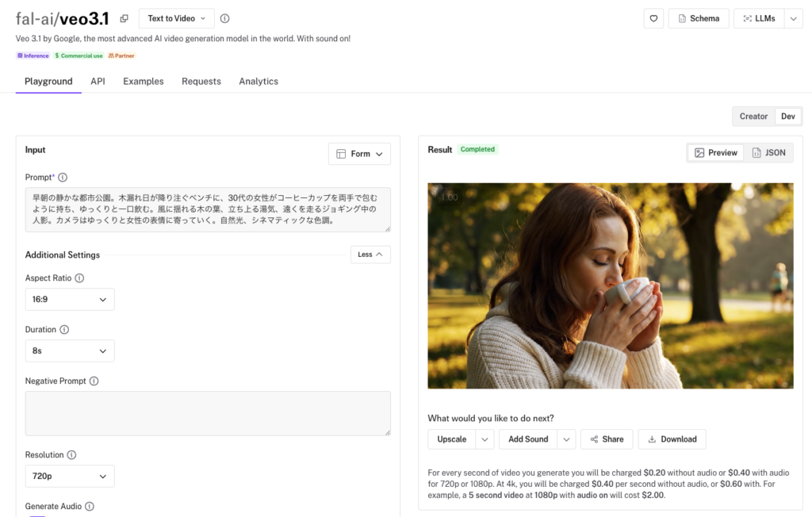Screen dimensions: 812x517
Task: Open the API tab
Action: [98, 82]
